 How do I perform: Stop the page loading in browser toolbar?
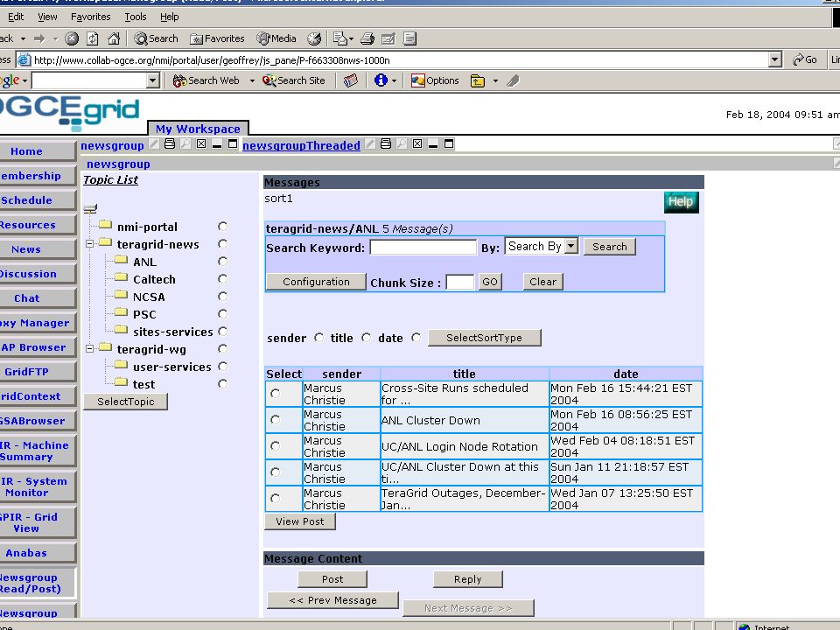point(72,38)
